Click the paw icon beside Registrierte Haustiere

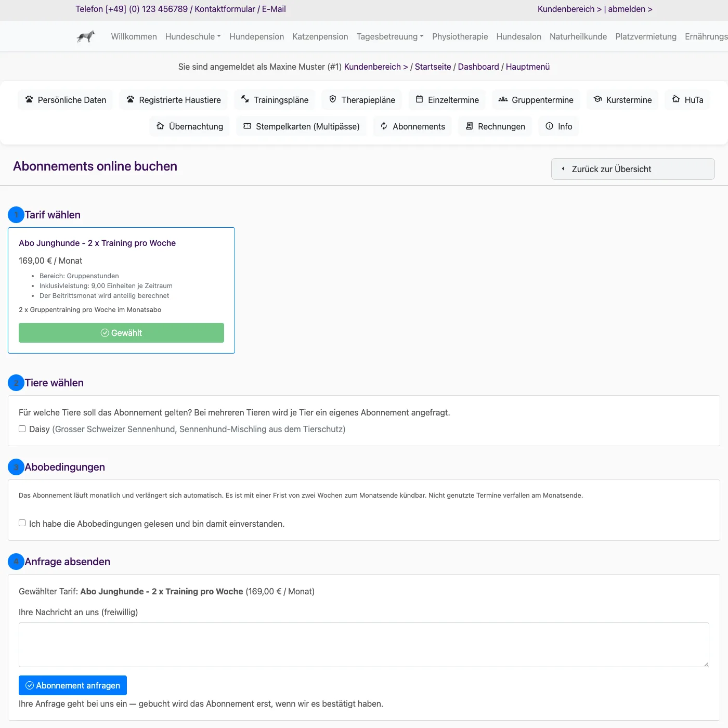pyautogui.click(x=131, y=99)
